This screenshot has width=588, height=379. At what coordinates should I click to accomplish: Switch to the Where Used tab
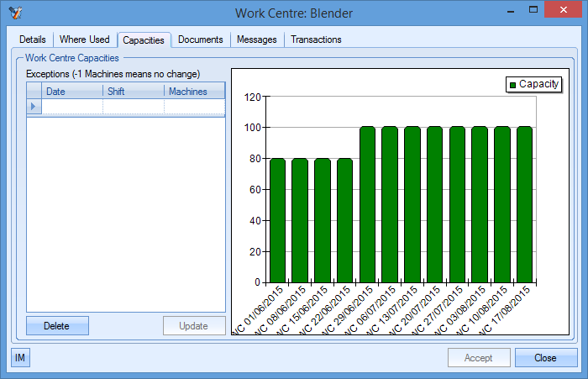tap(84, 39)
